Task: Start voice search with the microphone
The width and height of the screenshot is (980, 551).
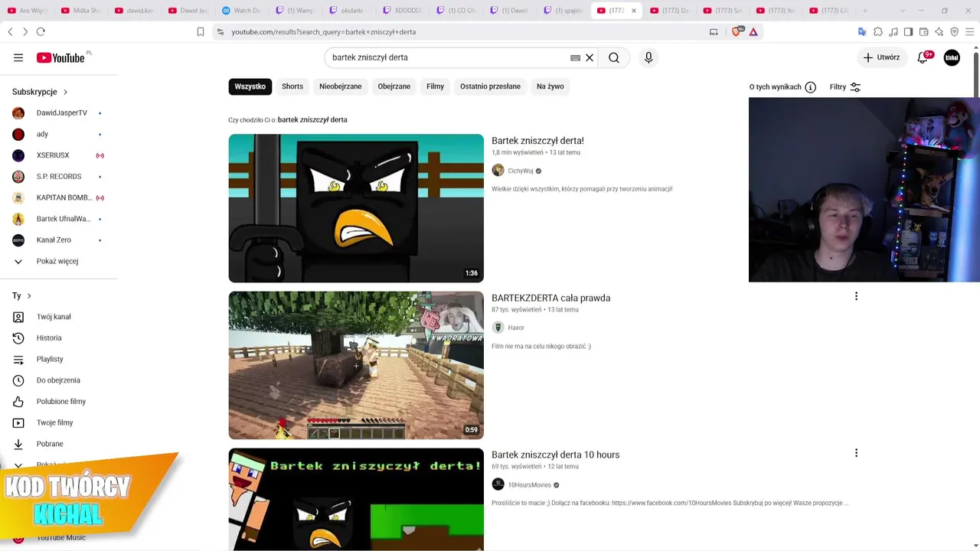Action: click(x=648, y=57)
